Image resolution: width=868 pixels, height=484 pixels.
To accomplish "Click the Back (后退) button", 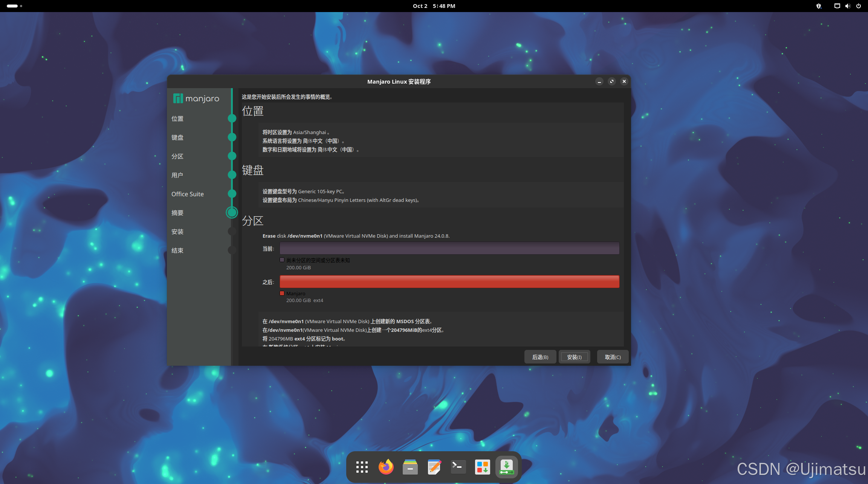I will click(540, 357).
